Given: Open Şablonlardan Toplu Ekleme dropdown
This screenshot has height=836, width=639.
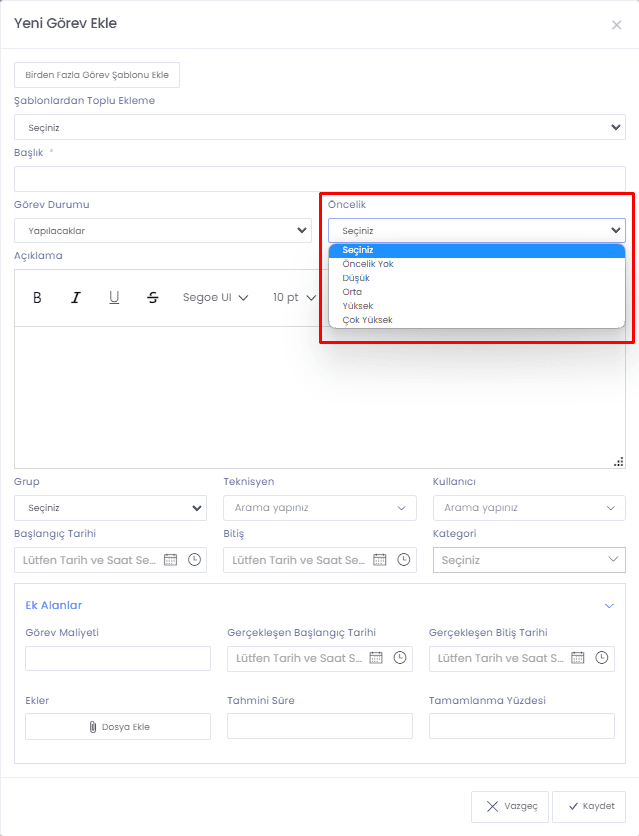Looking at the screenshot, I should [320, 127].
